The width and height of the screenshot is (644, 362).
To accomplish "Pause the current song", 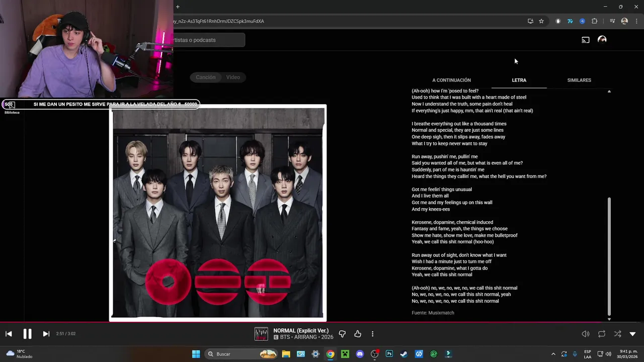I will click(x=27, y=334).
